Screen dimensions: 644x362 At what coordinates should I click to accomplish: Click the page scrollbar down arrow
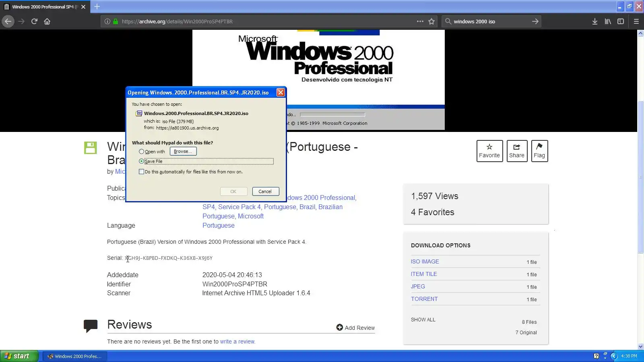click(x=640, y=346)
